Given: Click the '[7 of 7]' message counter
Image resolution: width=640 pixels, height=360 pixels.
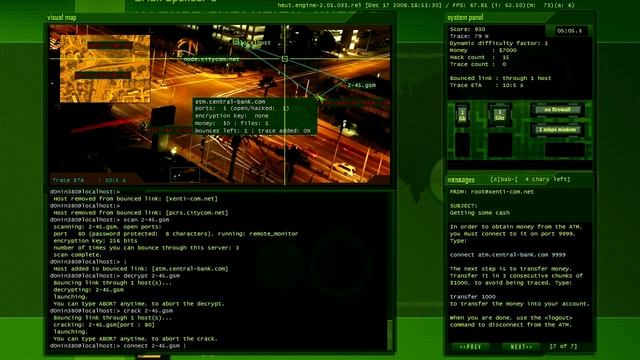Looking at the screenshot, I should [563, 346].
